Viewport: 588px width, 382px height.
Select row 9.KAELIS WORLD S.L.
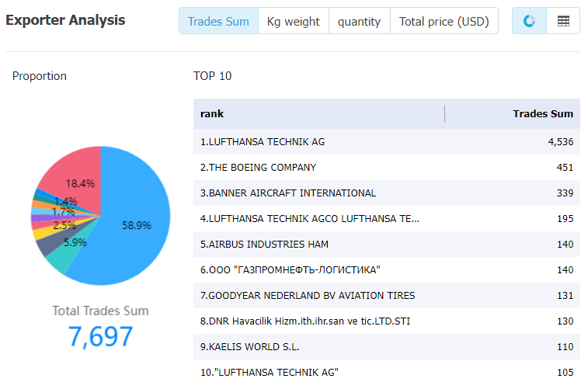[387, 347]
